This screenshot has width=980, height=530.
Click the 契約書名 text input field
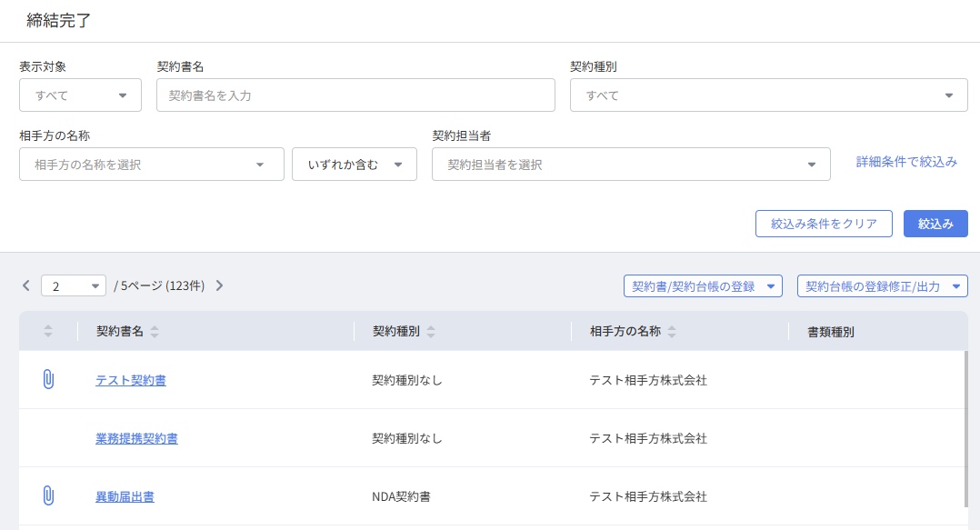(355, 95)
